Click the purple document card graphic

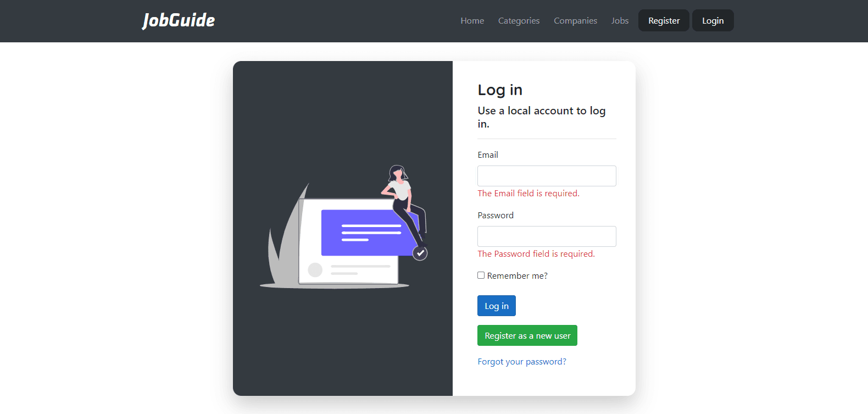(368, 233)
